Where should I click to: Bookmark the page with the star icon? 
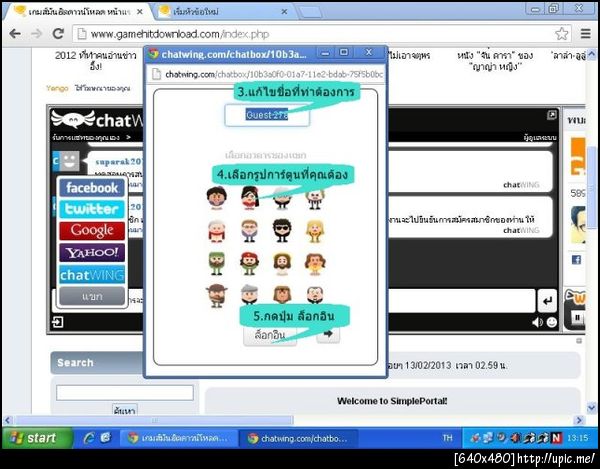[561, 34]
